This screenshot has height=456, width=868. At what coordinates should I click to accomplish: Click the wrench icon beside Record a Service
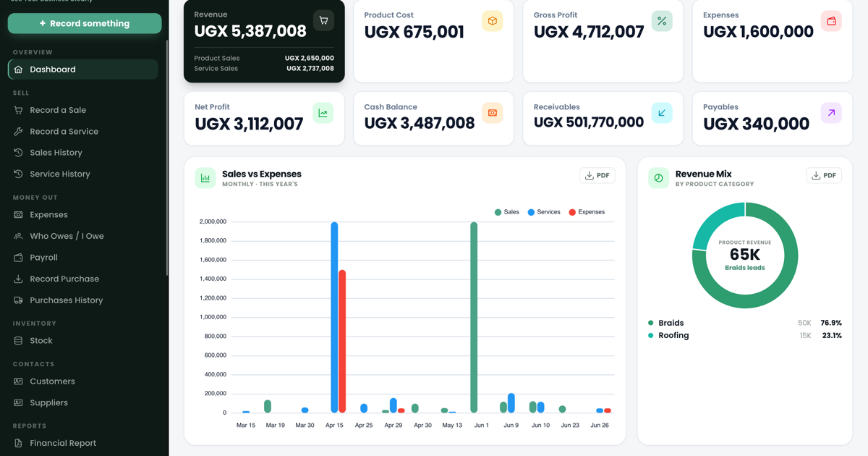pos(19,132)
